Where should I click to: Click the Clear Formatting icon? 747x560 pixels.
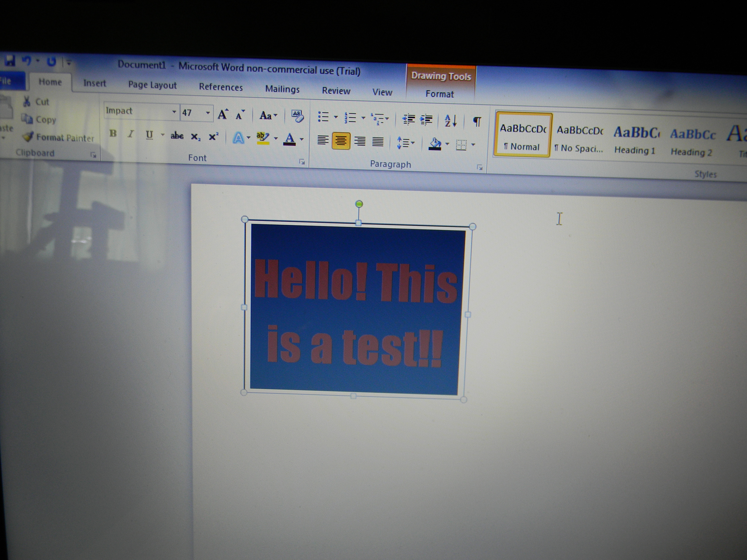pos(297,116)
